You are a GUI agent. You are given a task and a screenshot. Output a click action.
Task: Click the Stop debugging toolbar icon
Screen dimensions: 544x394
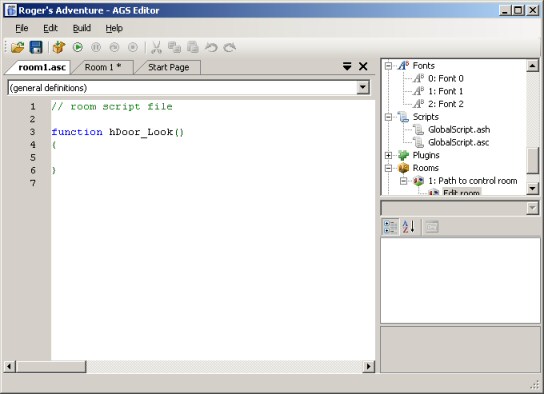point(133,47)
